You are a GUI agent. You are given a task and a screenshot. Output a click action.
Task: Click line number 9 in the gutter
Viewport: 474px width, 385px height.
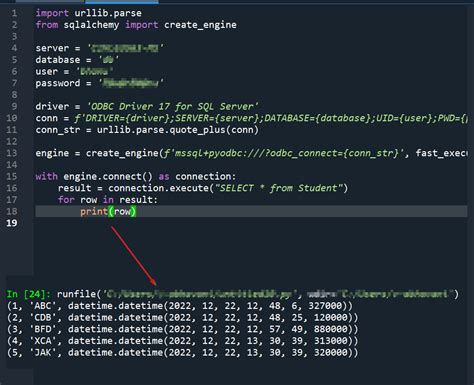point(14,106)
